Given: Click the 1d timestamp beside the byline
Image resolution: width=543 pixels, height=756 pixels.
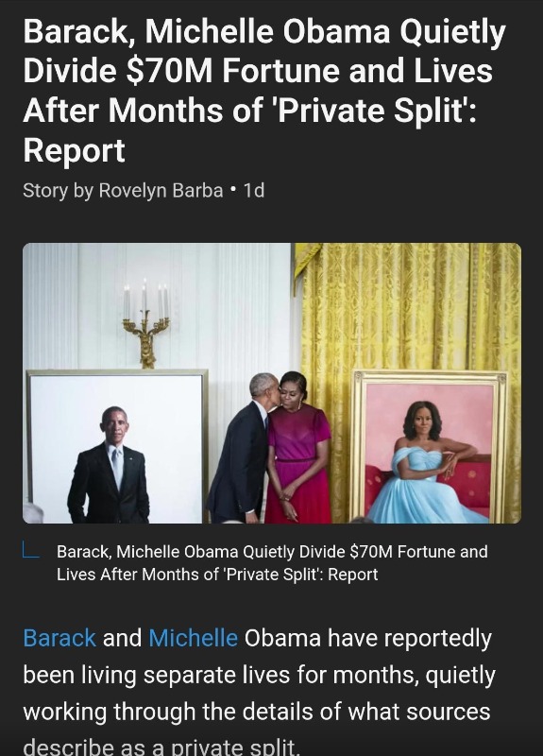Looking at the screenshot, I should click(x=254, y=191).
